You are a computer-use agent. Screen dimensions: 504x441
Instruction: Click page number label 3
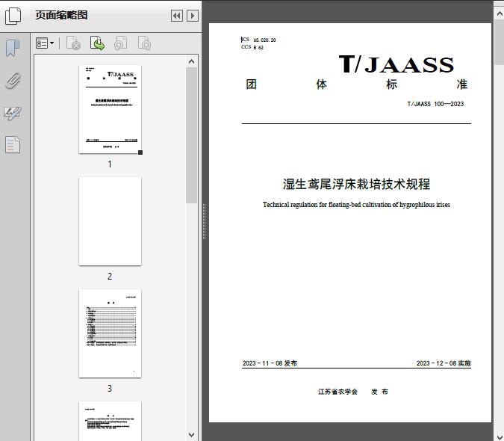[110, 389]
